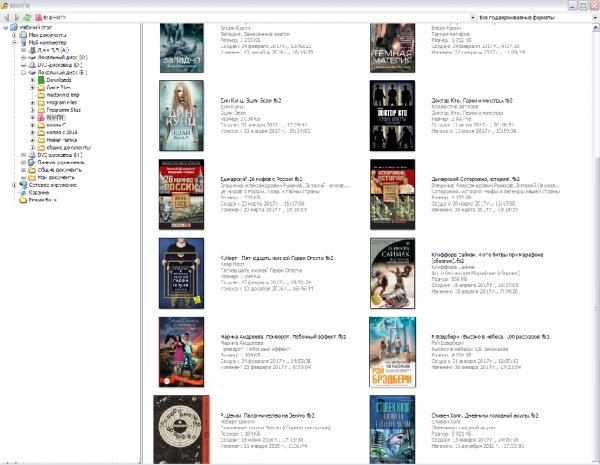The width and height of the screenshot is (600, 465).
Task: Expand the Новая папка folder node
Action: 33,140
